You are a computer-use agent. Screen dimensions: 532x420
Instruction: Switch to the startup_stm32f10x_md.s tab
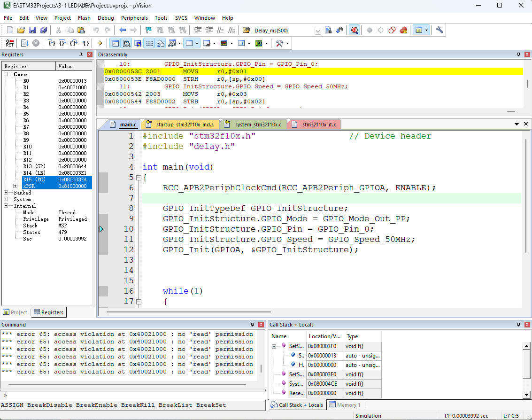(180, 124)
